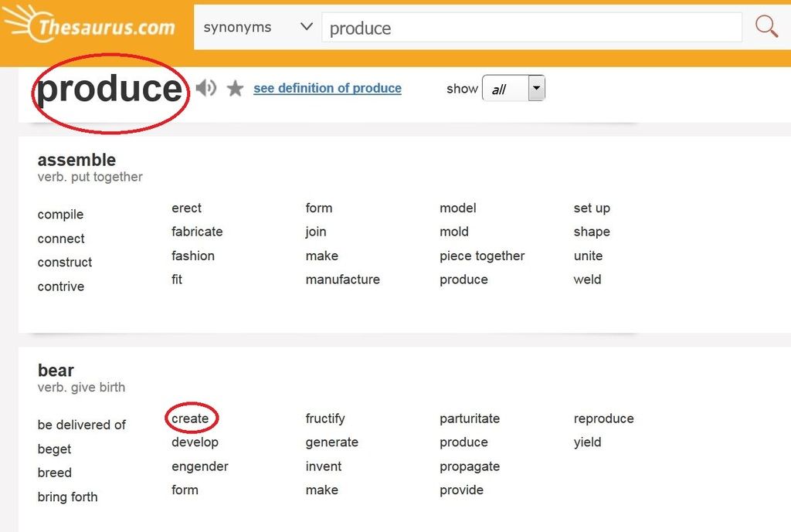Select the synonym weld
Image resolution: width=791 pixels, height=532 pixels.
tap(587, 280)
